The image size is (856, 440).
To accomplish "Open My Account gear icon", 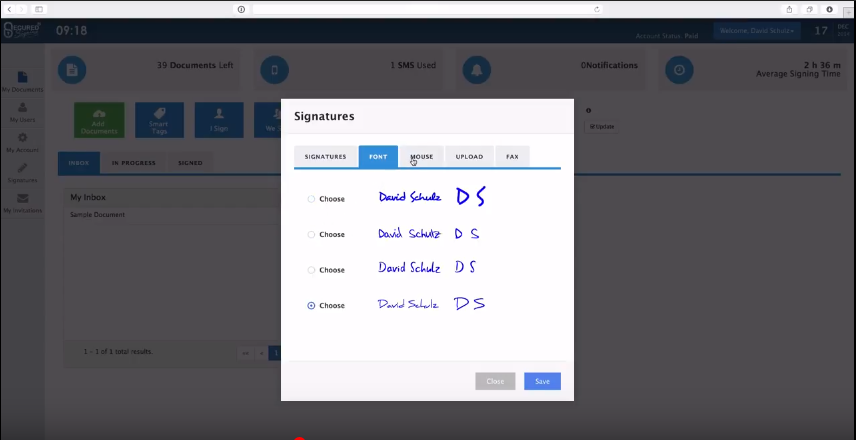I will coord(22,138).
